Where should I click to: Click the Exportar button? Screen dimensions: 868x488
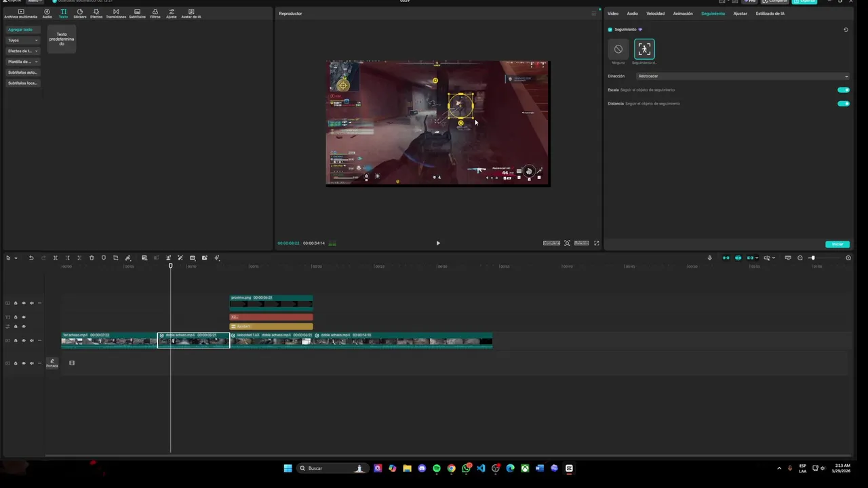(x=804, y=1)
